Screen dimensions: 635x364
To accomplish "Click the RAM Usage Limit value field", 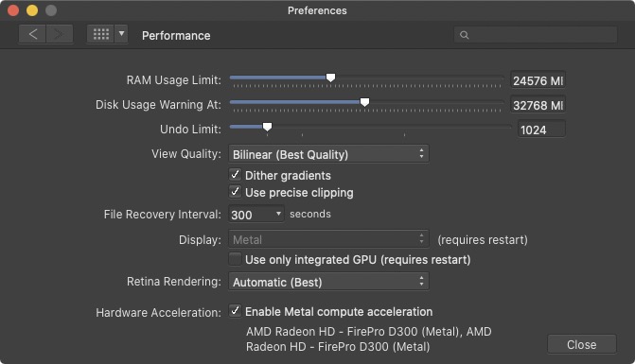I will [x=538, y=80].
